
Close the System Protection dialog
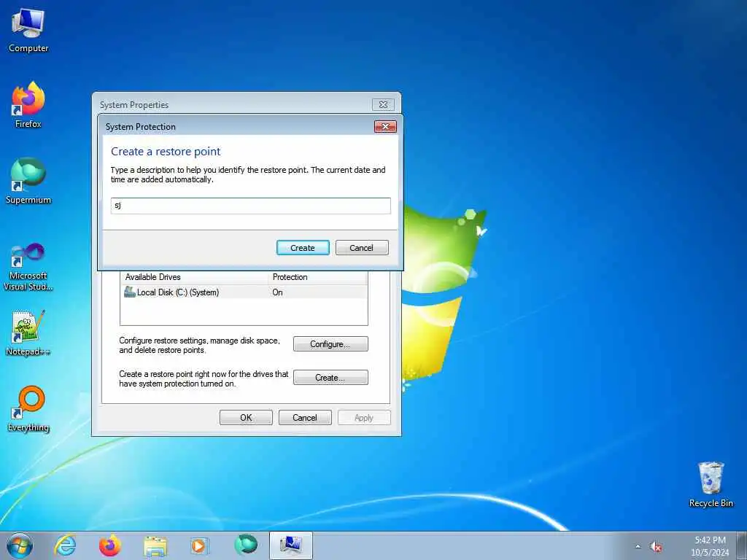tap(385, 126)
